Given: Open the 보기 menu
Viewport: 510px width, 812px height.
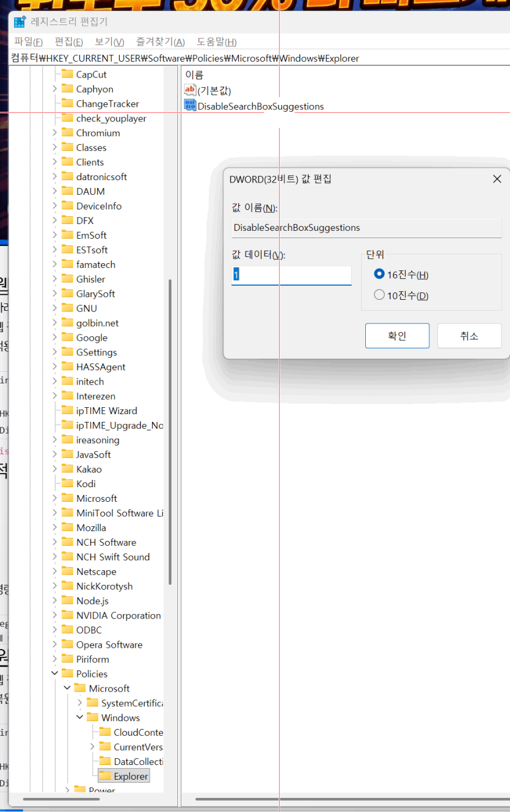Looking at the screenshot, I should pos(109,42).
